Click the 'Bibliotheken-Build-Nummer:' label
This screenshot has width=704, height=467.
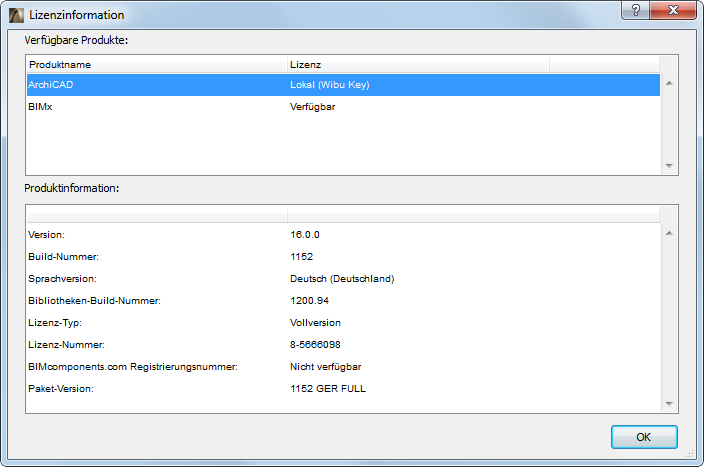click(x=94, y=301)
